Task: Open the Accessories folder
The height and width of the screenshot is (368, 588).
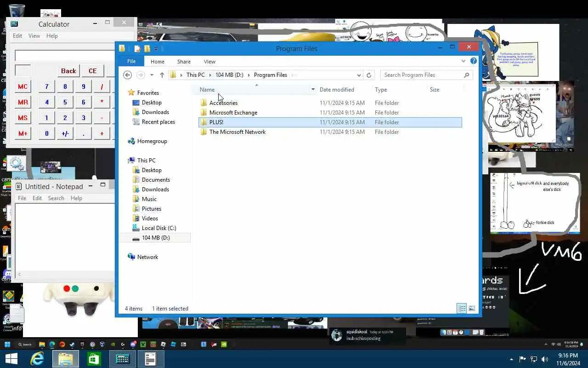Action: click(223, 103)
